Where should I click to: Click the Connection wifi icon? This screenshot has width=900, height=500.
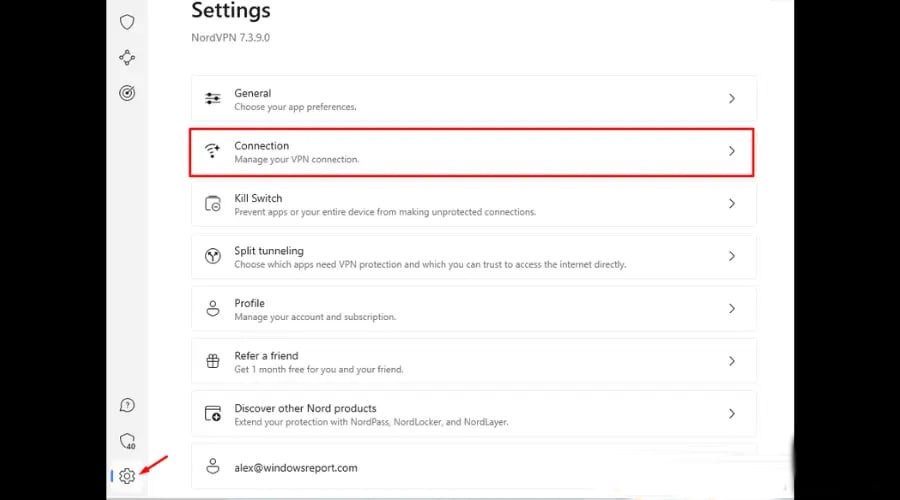pyautogui.click(x=212, y=151)
